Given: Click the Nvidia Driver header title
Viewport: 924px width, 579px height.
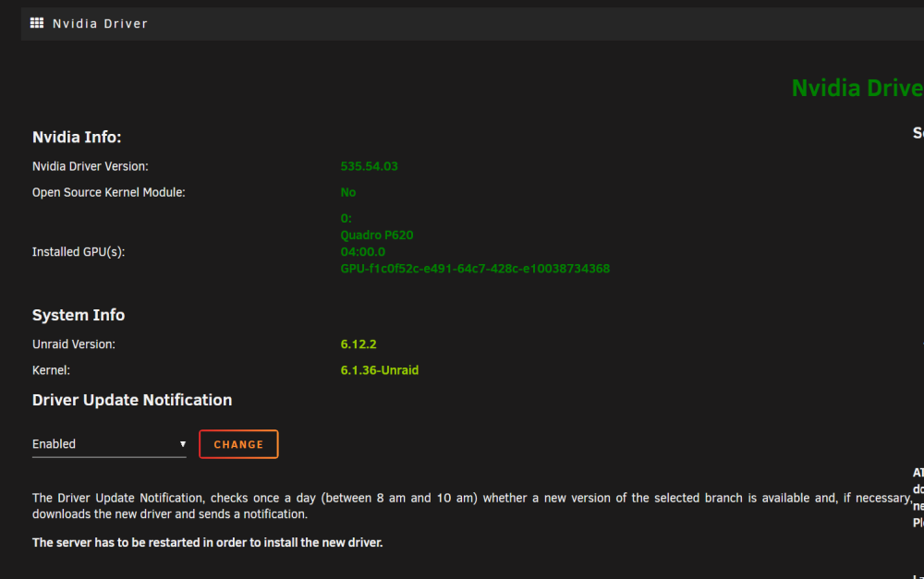Looking at the screenshot, I should point(100,24).
